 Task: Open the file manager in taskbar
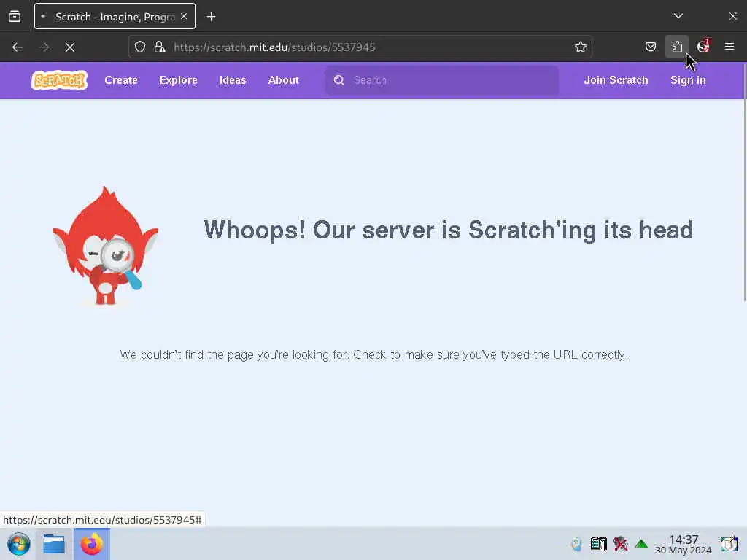point(54,544)
